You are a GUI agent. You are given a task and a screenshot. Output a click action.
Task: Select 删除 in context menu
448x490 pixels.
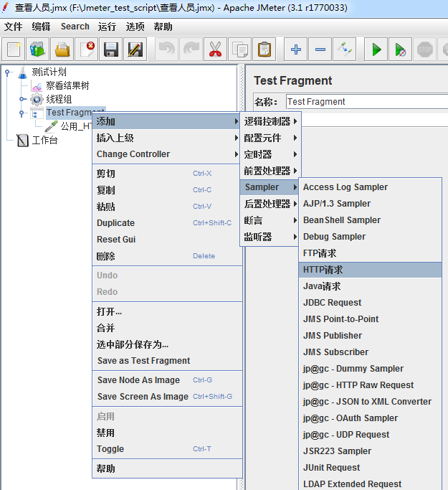click(x=167, y=256)
